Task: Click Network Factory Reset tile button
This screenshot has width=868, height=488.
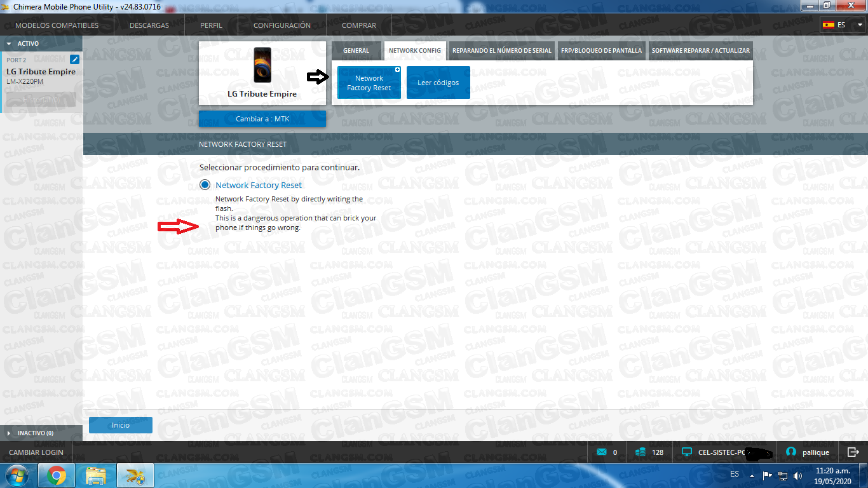Action: tap(369, 83)
